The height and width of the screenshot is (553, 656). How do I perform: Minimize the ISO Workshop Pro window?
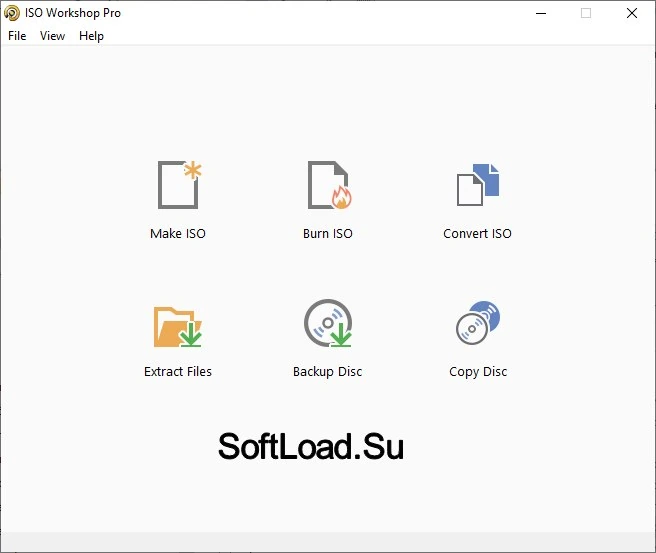point(541,13)
